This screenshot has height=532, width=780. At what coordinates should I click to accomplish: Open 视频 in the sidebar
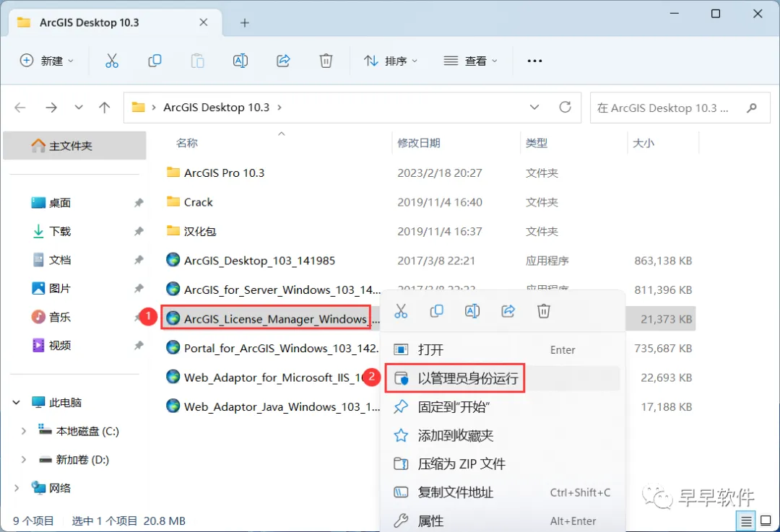[x=60, y=346]
